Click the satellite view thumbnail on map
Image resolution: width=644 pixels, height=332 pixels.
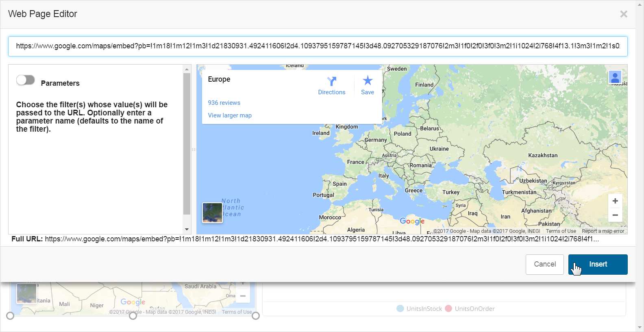click(x=213, y=213)
